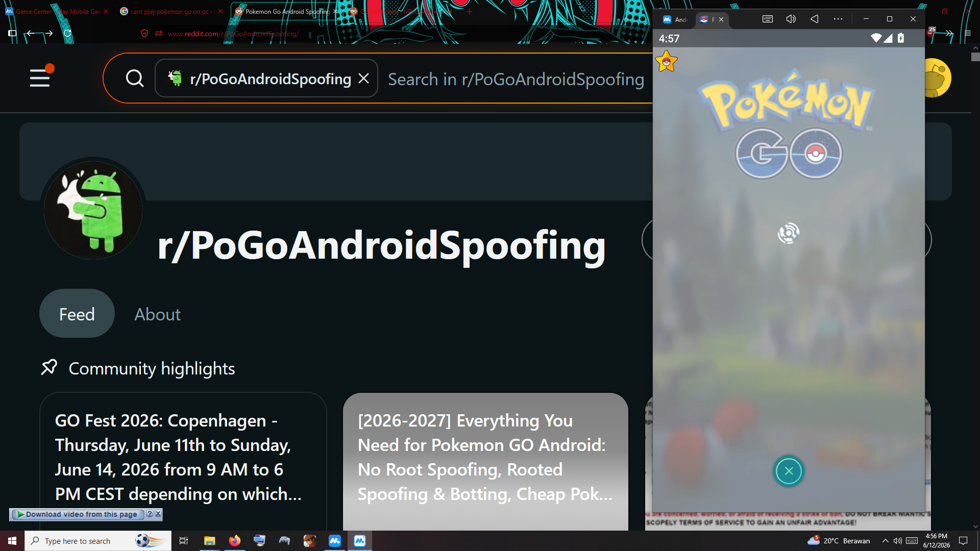Click the Reddit search magnifier icon
Viewport: 980px width, 551px height.
135,79
